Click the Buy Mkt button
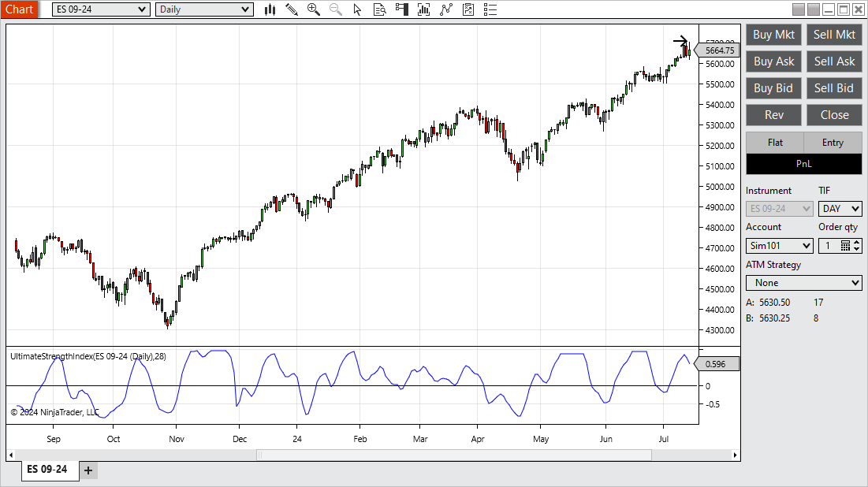Viewport: 868px width, 487px height. tap(774, 35)
